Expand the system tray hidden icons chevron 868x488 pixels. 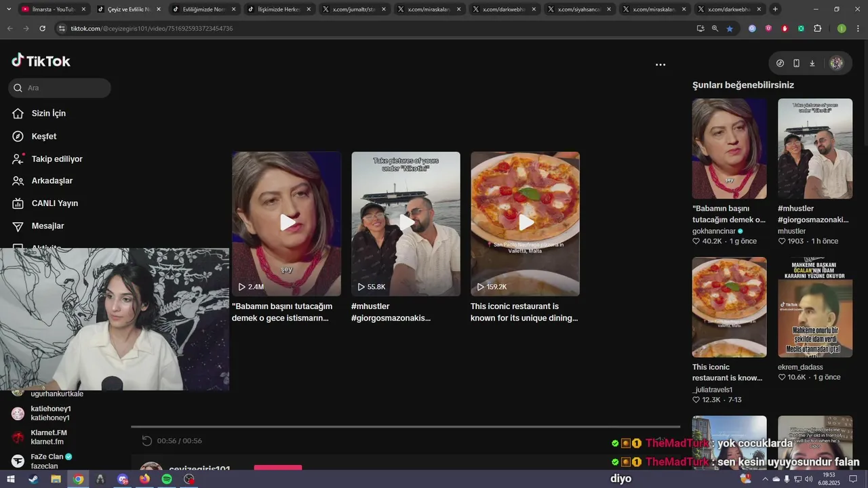[x=766, y=479]
